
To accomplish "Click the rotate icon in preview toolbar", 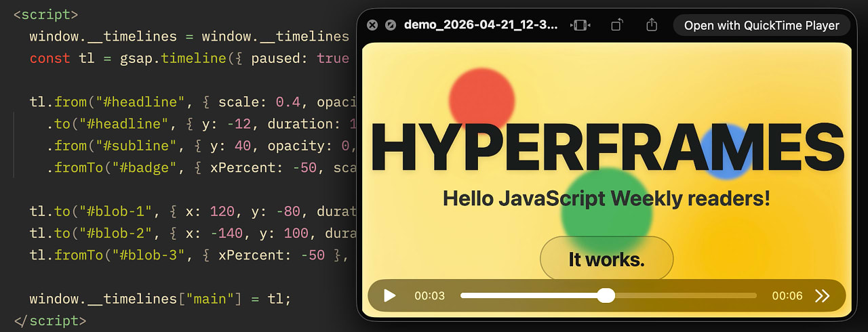I will click(616, 25).
